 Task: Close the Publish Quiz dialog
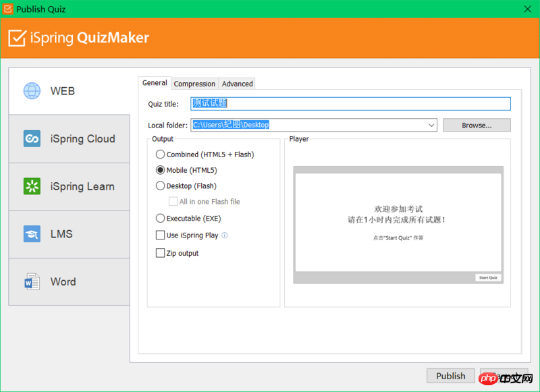(x=527, y=9)
